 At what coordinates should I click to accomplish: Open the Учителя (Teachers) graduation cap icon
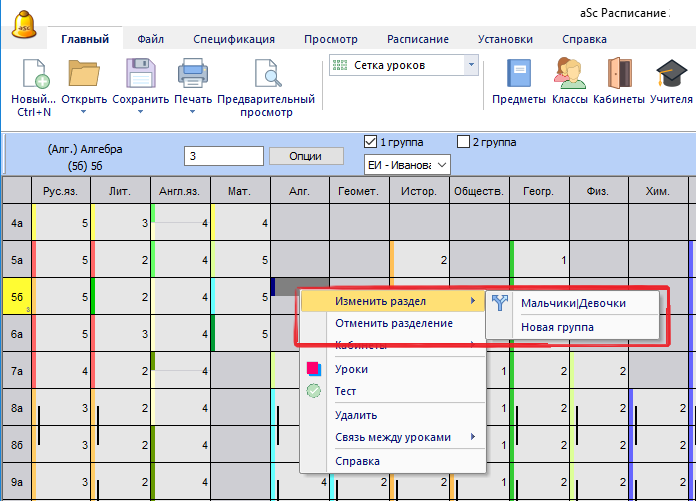[x=670, y=74]
